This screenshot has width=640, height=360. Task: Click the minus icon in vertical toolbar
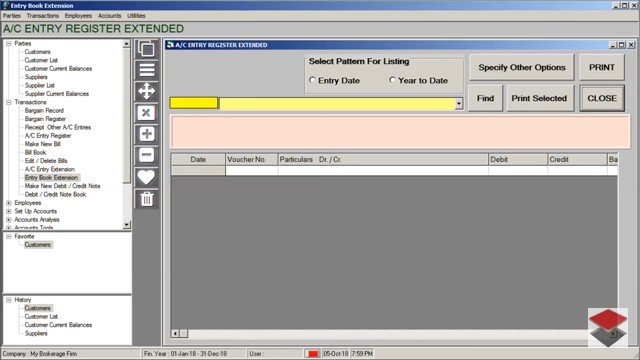pos(147,155)
